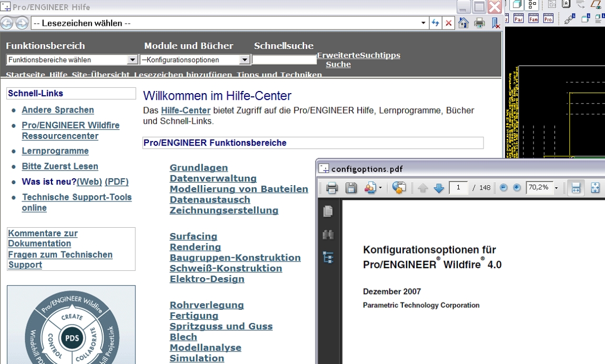Toggle fit-width scrolling mode in PDF
Image resolution: width=605 pixels, height=364 pixels.
(x=576, y=188)
